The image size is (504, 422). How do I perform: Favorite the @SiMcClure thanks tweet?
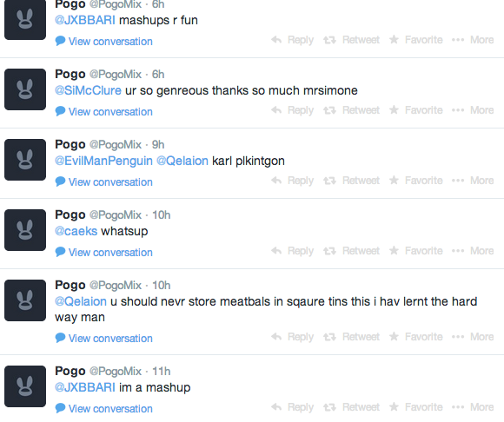415,110
